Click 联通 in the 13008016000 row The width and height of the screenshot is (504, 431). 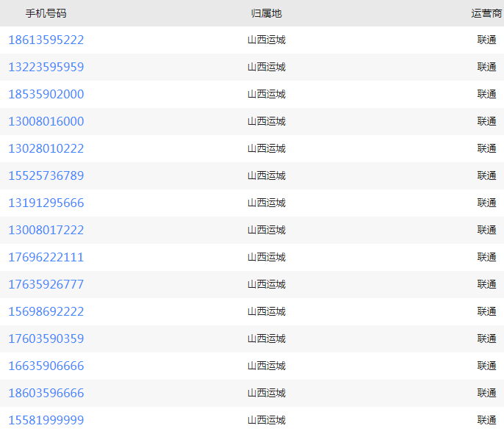486,121
